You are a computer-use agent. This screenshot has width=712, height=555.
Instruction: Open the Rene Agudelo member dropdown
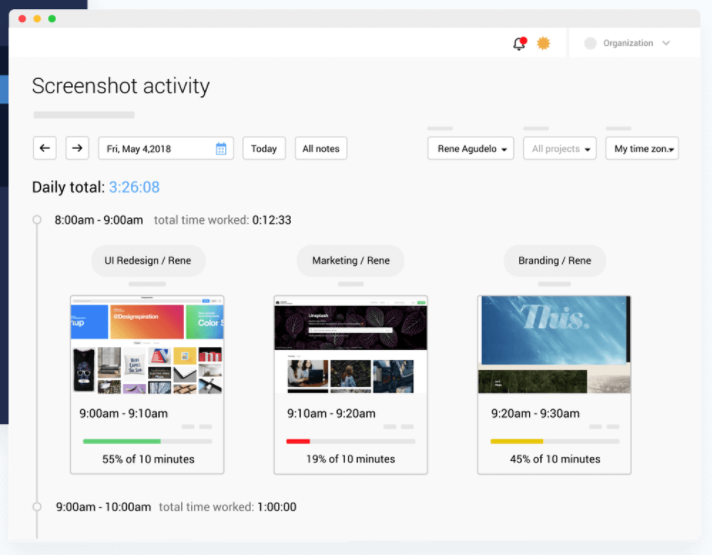pyautogui.click(x=470, y=149)
